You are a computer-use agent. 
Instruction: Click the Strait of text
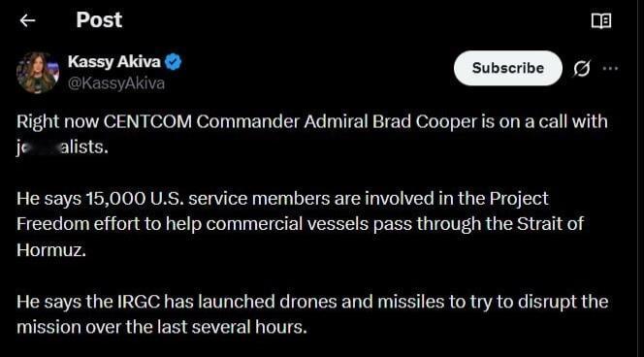pos(550,224)
